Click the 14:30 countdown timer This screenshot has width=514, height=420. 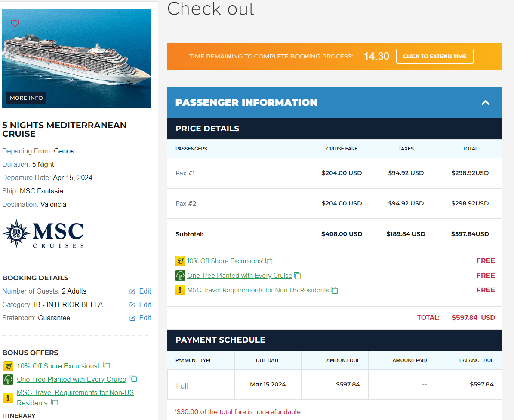point(376,56)
